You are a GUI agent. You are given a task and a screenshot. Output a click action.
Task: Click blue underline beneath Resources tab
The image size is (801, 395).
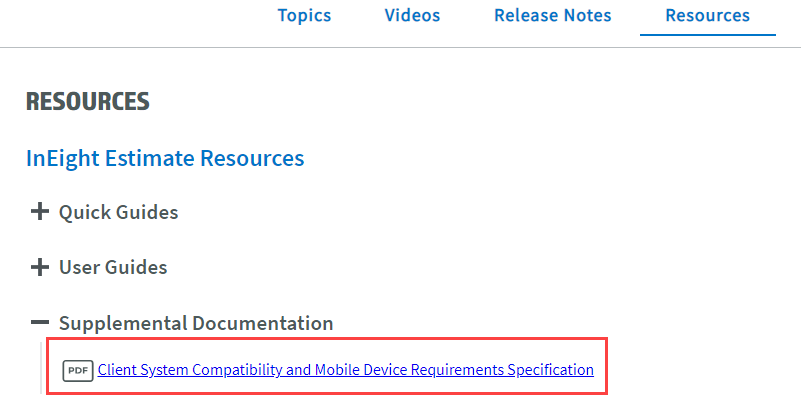tap(708, 35)
